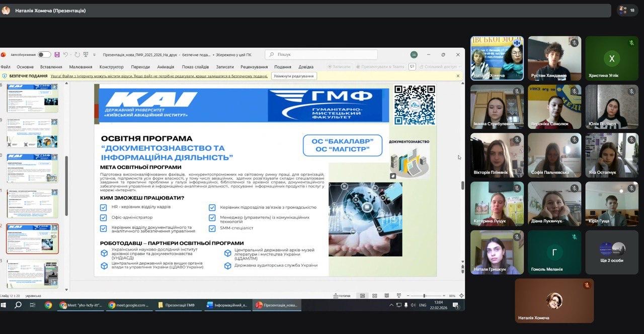The height and width of the screenshot is (334, 644).
Task: Click the Save icon in PowerPoint title bar
Action: (57, 54)
